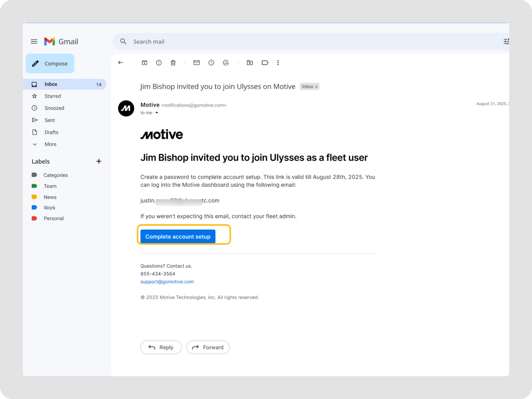Screen dimensions: 532x399
Task: Open the Labels tag icon
Action: 265,63
